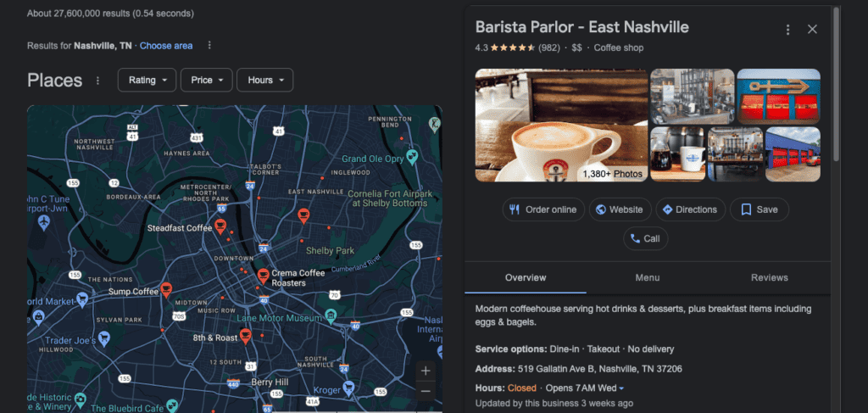Click the address 519 Gallatin Ave B
The image size is (868, 413).
click(599, 369)
